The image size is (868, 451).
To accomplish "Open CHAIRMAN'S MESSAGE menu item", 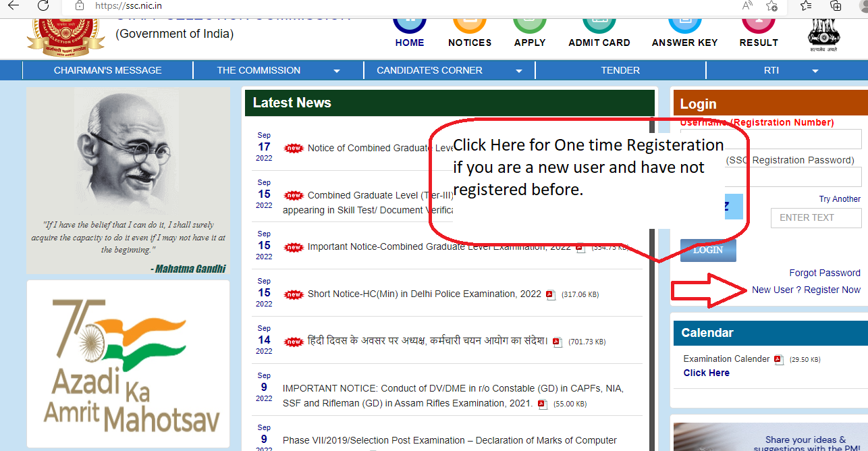I will [107, 70].
